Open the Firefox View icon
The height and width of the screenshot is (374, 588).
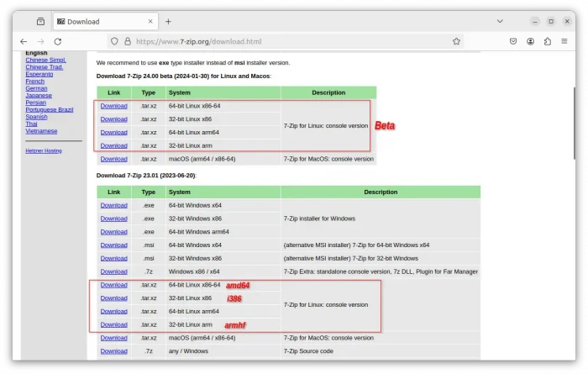(x=40, y=21)
